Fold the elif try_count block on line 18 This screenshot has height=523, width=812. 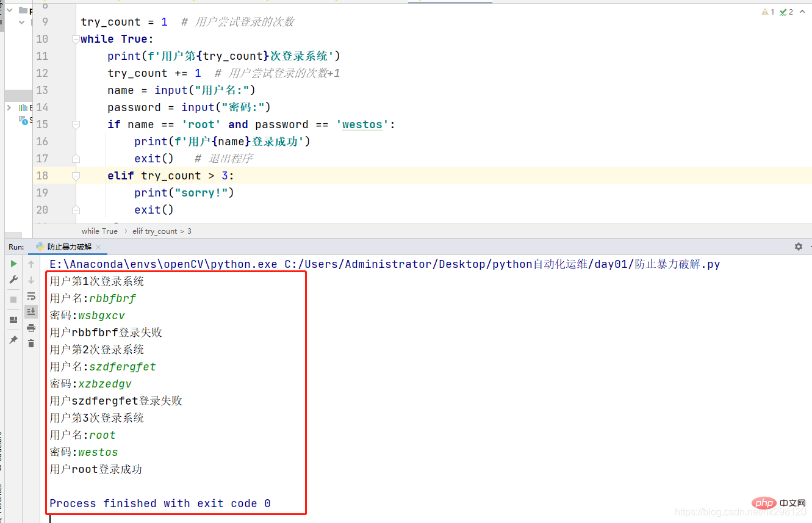click(x=76, y=176)
